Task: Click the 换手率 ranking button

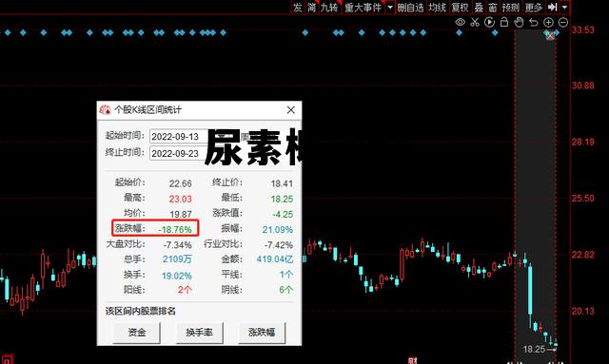Action: [199, 333]
